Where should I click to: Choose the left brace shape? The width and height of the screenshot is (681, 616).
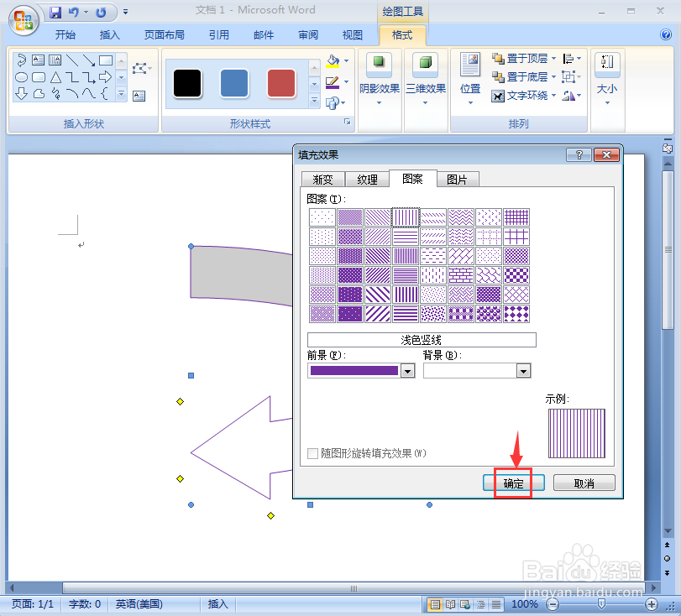click(x=105, y=93)
